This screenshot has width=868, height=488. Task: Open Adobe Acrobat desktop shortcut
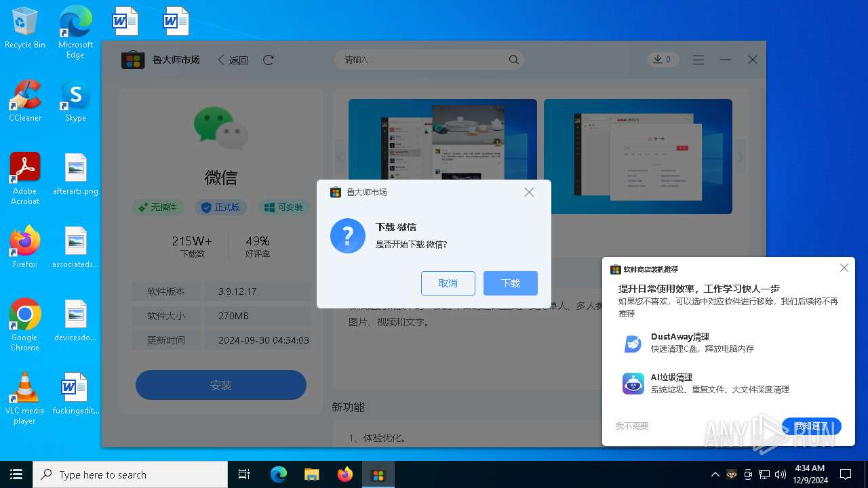[25, 179]
